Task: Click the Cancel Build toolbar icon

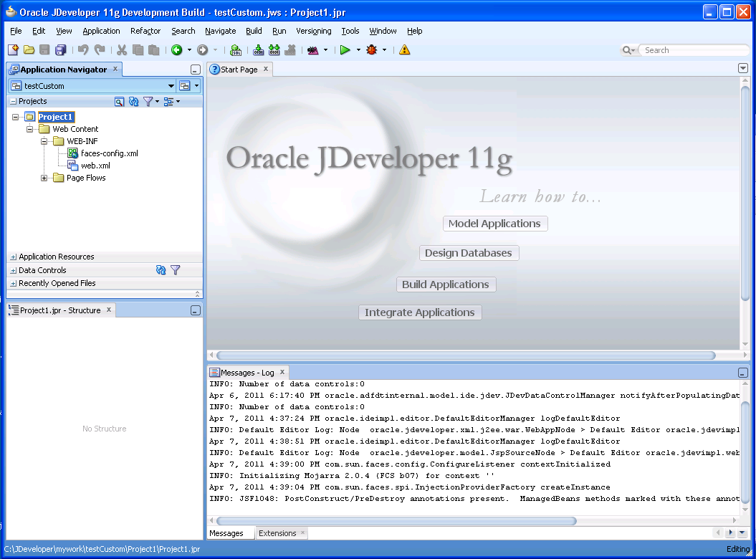Action: (290, 49)
